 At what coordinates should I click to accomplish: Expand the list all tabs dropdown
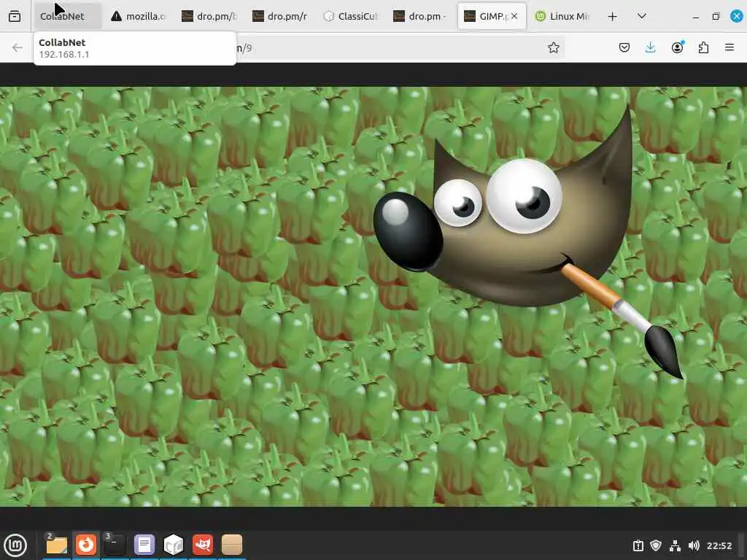click(x=642, y=16)
